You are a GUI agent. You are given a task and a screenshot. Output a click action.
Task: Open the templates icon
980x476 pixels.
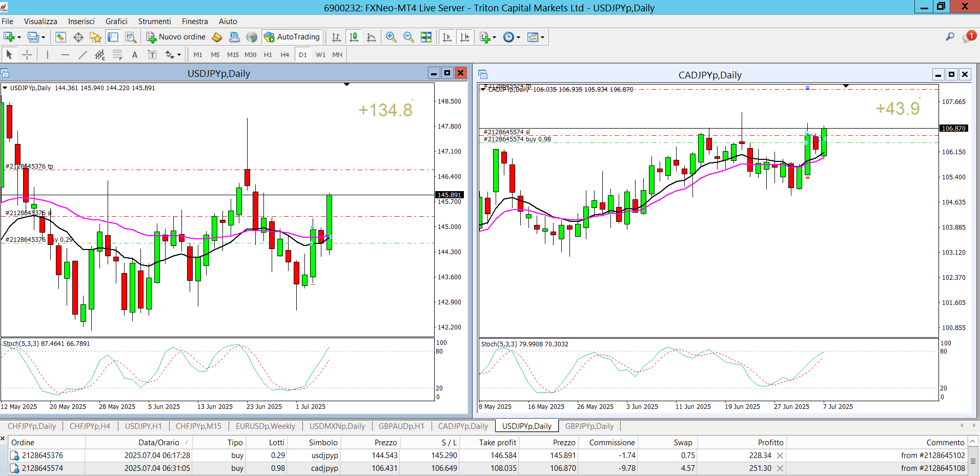pos(533,37)
